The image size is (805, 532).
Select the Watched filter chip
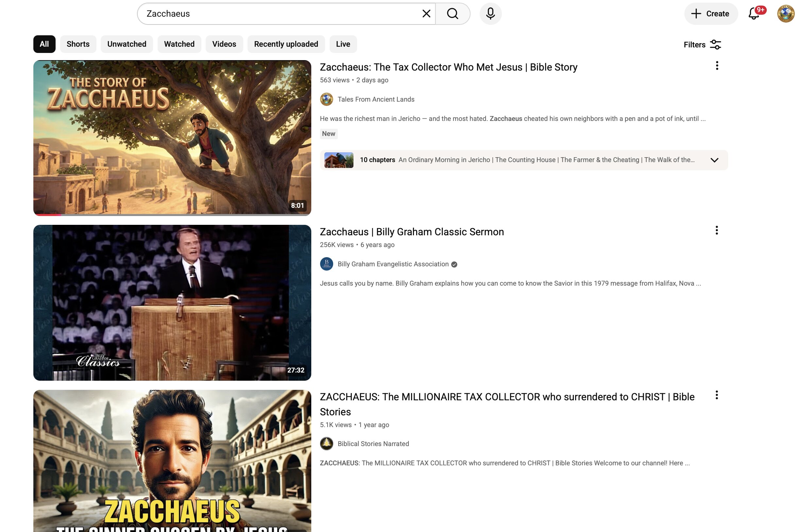[x=179, y=44]
